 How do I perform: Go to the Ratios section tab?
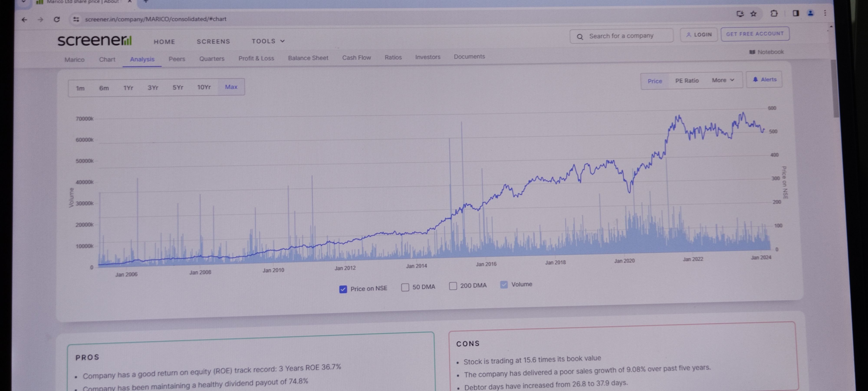393,57
